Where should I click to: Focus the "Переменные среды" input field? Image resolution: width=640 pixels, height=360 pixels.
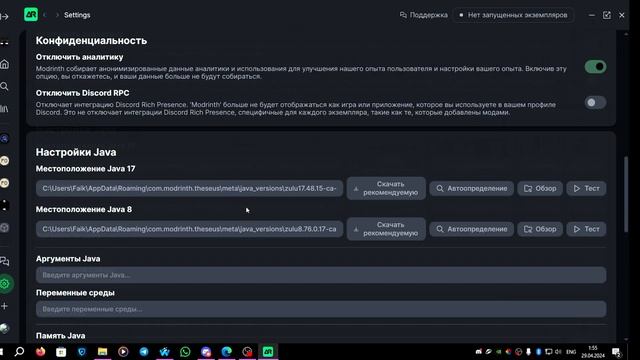click(x=321, y=309)
